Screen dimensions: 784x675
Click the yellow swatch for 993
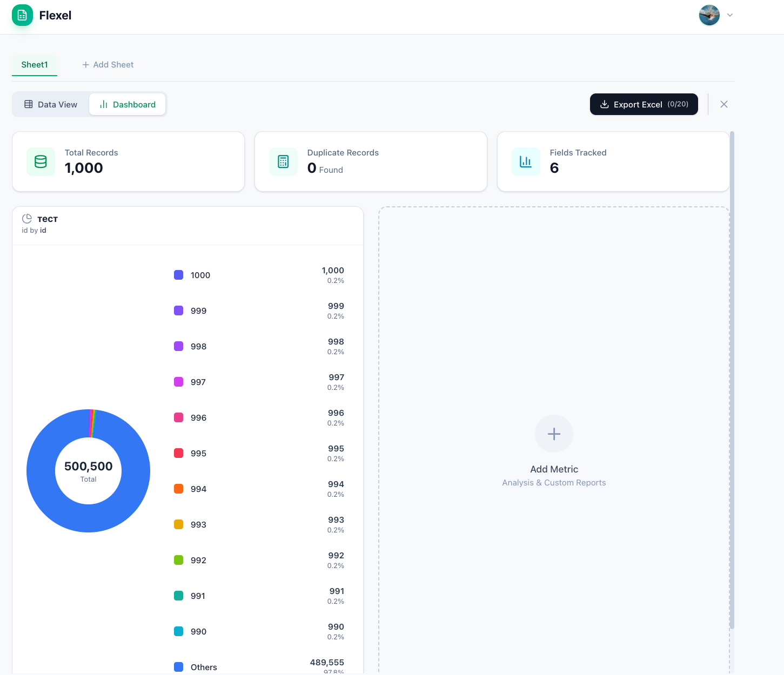click(178, 524)
